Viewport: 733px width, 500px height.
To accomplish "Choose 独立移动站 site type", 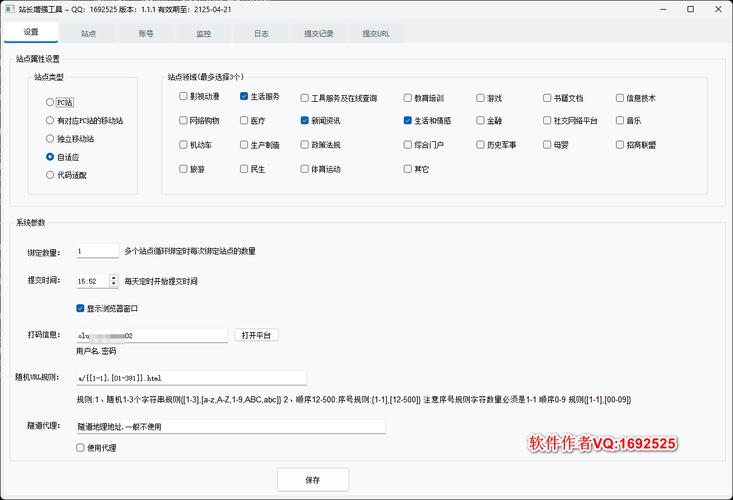I will (50, 138).
